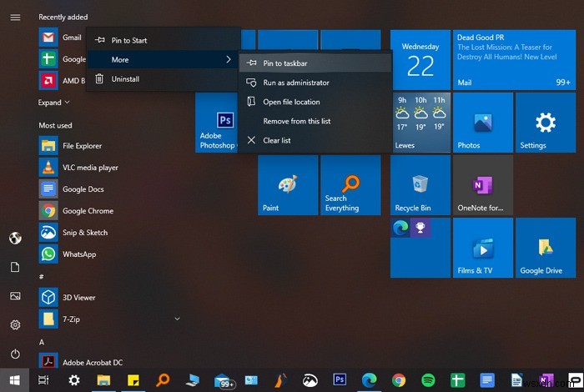Open the user account avatar in Start rail
The image size is (584, 392).
click(15, 238)
